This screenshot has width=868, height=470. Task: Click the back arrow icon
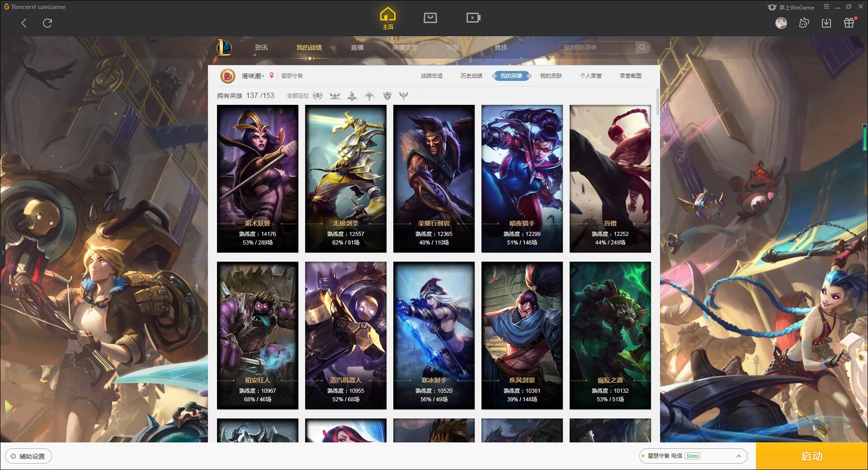24,23
